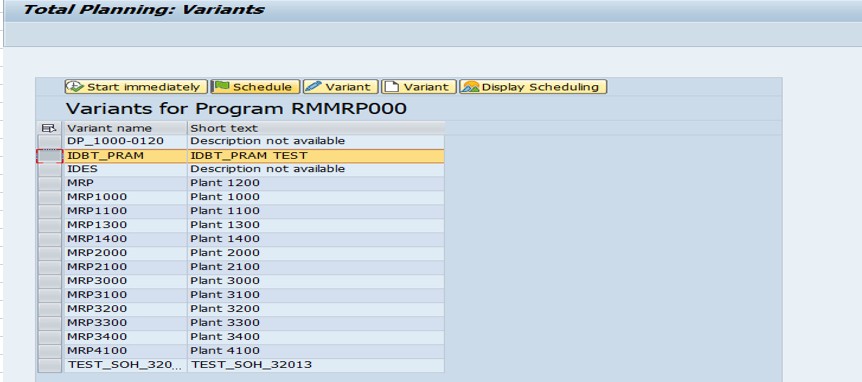
Task: Click the Schedule button label
Action: [x=263, y=87]
